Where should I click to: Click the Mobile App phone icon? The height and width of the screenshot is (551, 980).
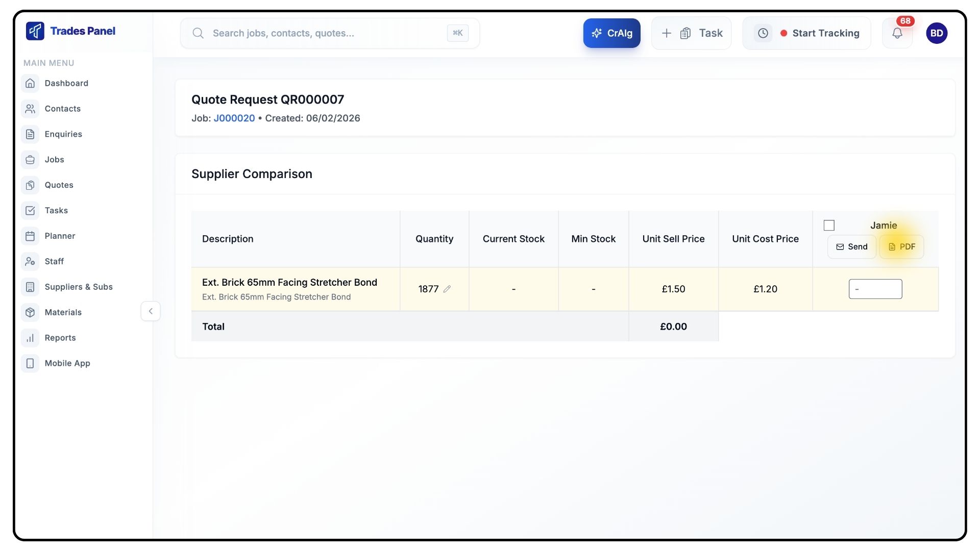tap(30, 363)
